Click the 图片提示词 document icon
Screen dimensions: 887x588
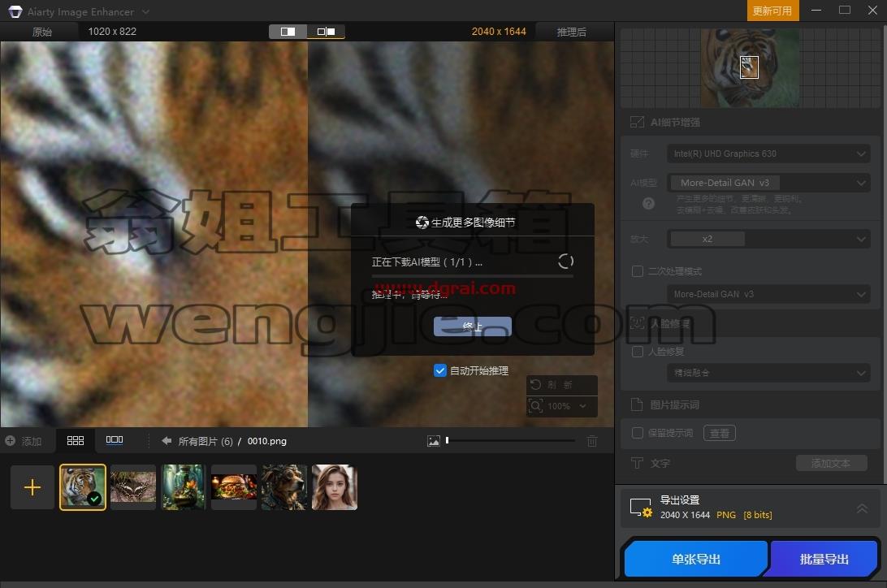[637, 404]
